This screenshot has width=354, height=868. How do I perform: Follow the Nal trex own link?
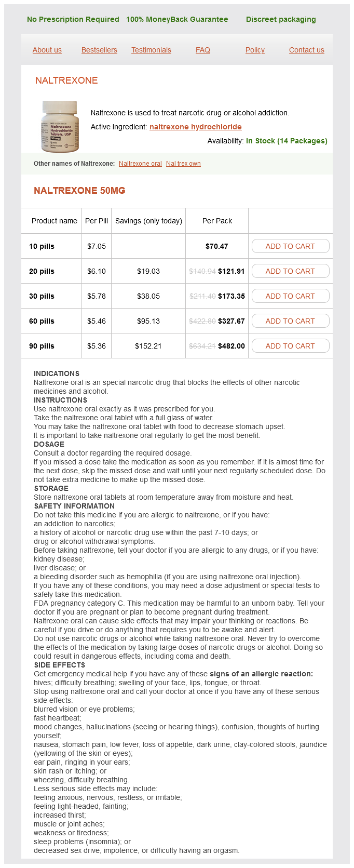[183, 164]
